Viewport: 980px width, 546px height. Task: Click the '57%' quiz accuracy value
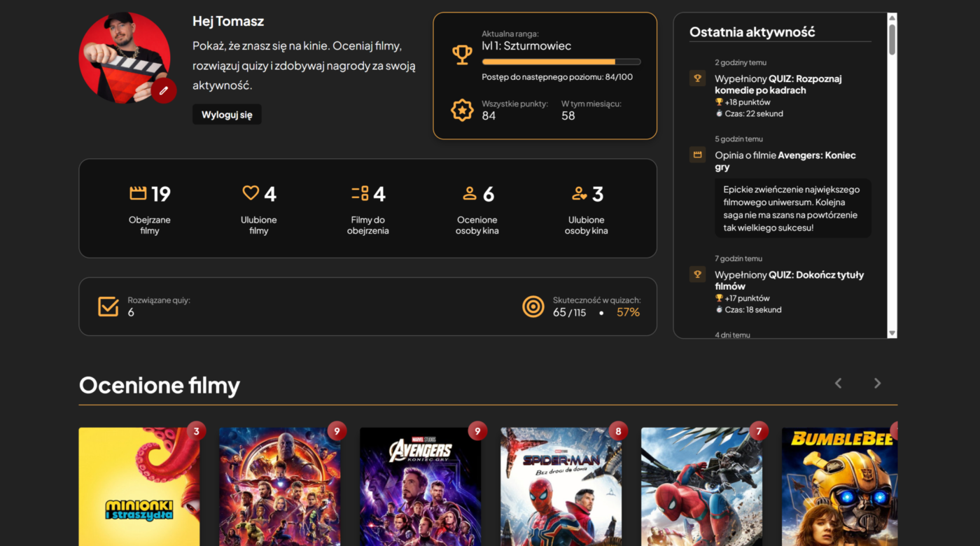coord(628,312)
